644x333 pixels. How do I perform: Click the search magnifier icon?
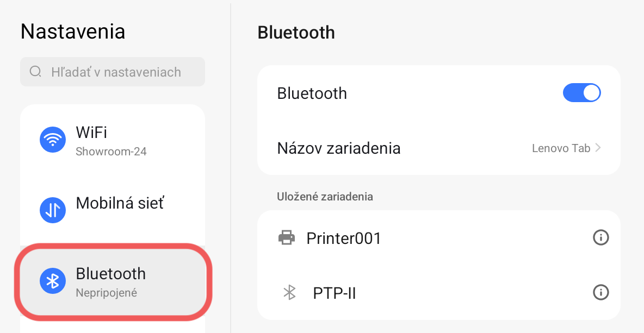[36, 72]
